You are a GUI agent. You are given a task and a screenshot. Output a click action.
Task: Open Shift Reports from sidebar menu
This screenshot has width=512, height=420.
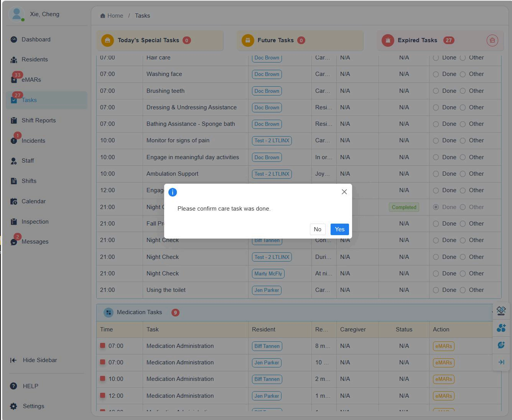click(38, 120)
